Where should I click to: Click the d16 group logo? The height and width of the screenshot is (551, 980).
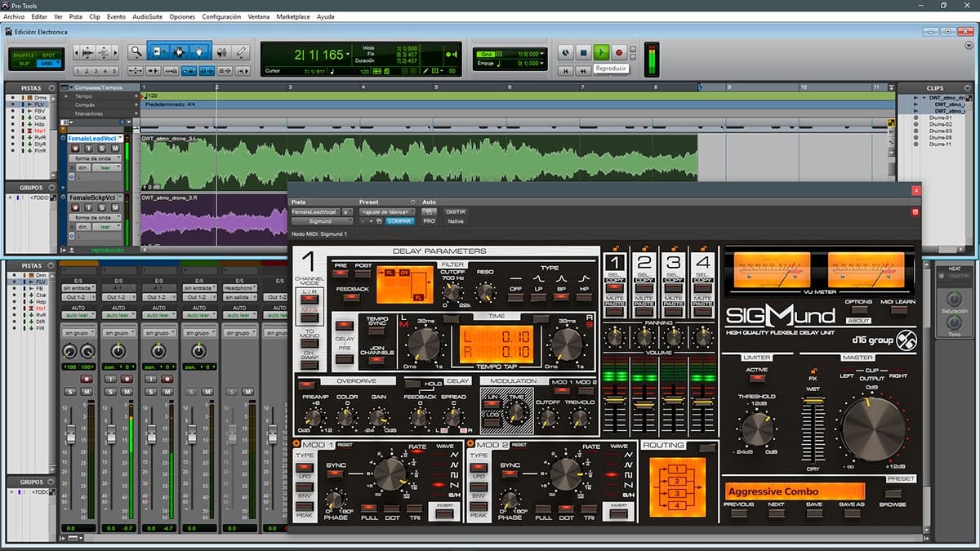[x=885, y=339]
